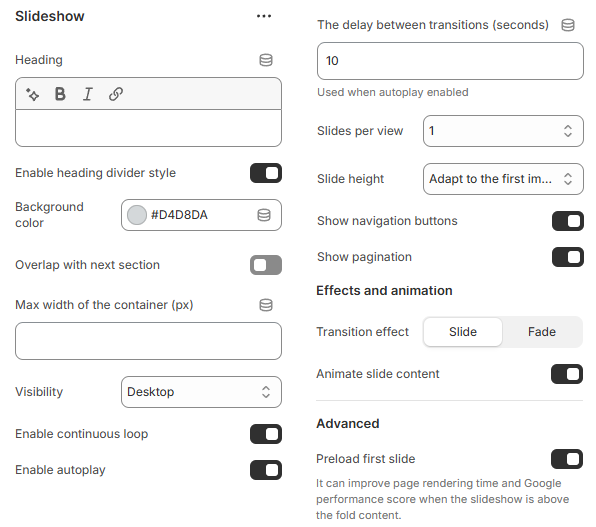Select Fade transition effect
The width and height of the screenshot is (596, 527).
(542, 332)
